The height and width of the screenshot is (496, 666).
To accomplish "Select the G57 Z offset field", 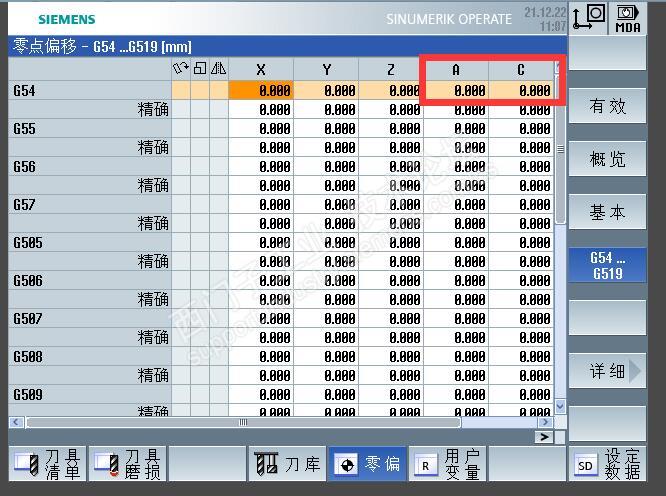I will coord(391,204).
